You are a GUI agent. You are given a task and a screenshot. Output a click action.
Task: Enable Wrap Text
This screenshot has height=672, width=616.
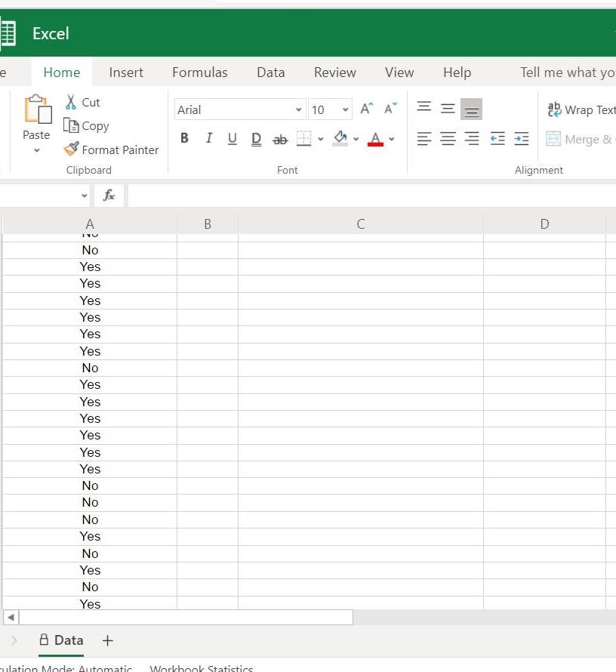pos(581,109)
